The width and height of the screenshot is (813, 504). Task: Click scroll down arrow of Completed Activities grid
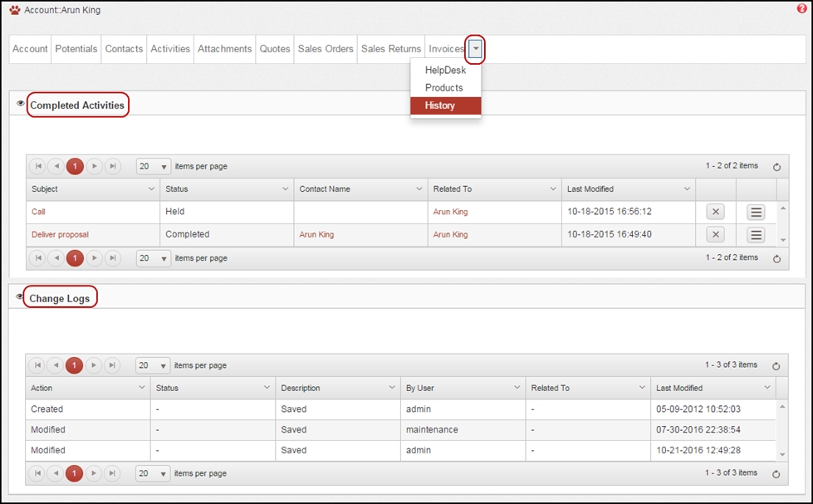point(783,240)
